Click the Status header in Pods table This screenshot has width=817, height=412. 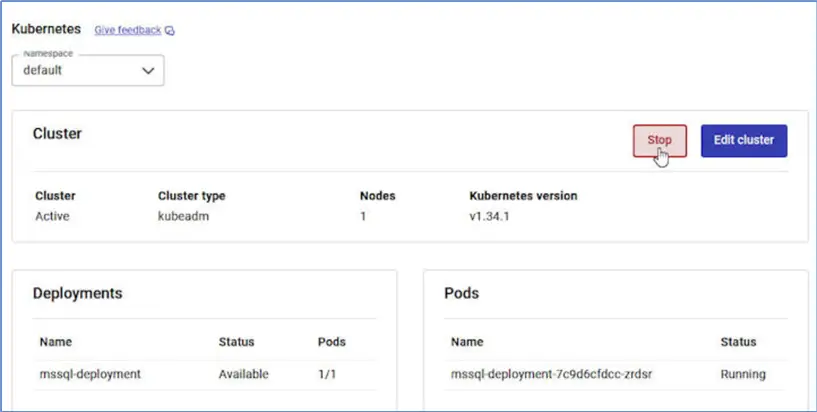point(738,342)
